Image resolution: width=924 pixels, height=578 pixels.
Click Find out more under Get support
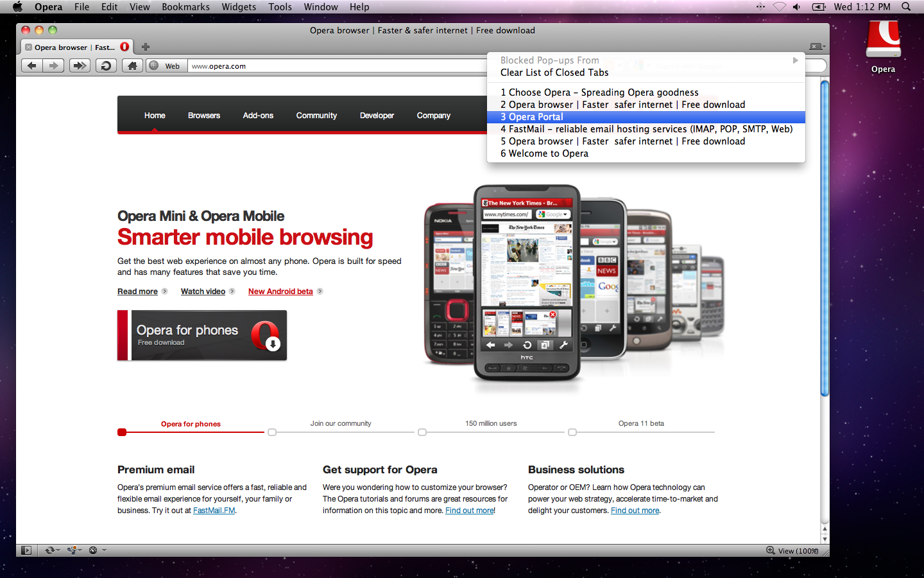point(470,511)
